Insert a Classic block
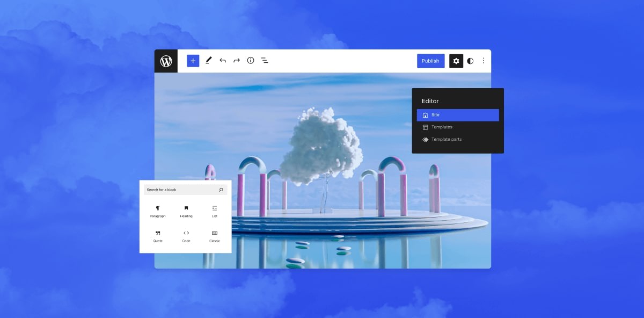 click(215, 236)
